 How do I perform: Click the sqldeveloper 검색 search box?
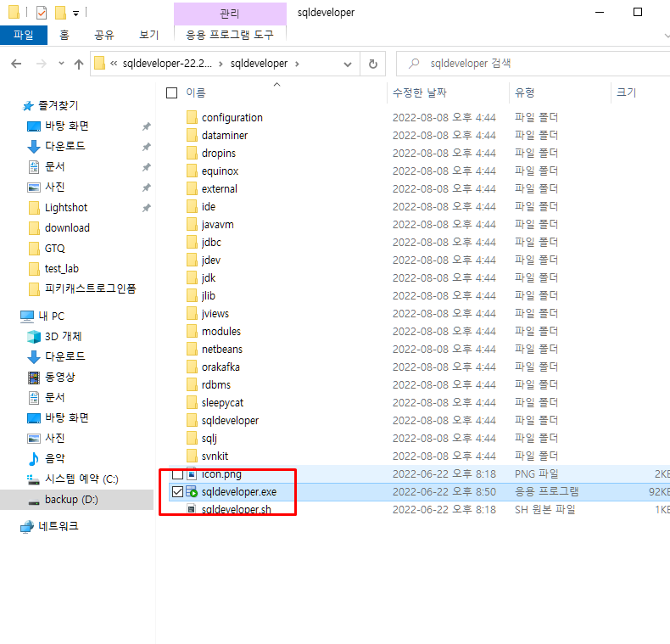click(533, 64)
